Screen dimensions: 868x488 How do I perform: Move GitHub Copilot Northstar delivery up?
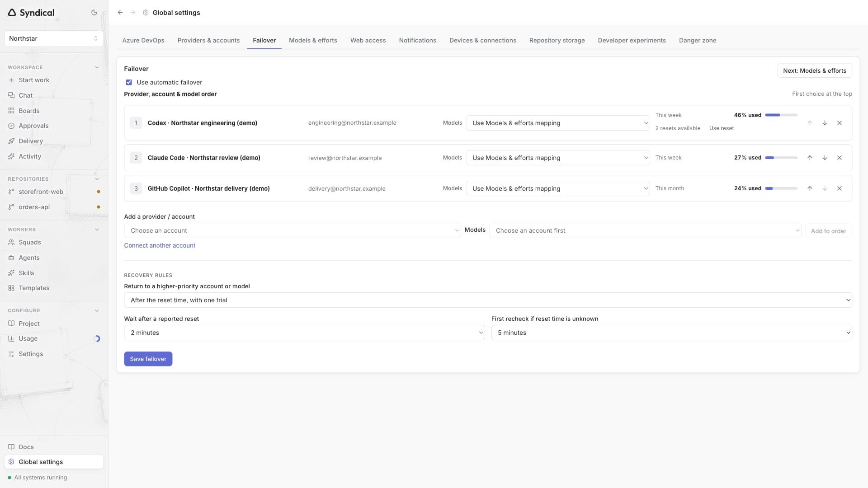810,188
